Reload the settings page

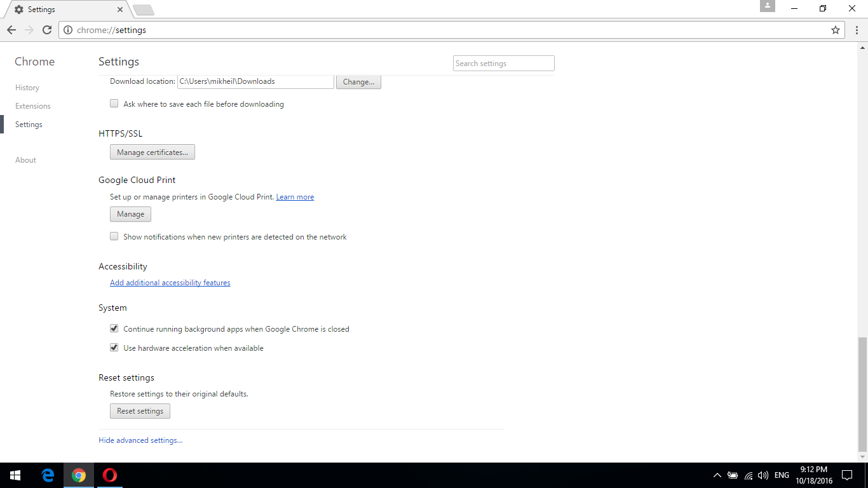click(x=47, y=30)
